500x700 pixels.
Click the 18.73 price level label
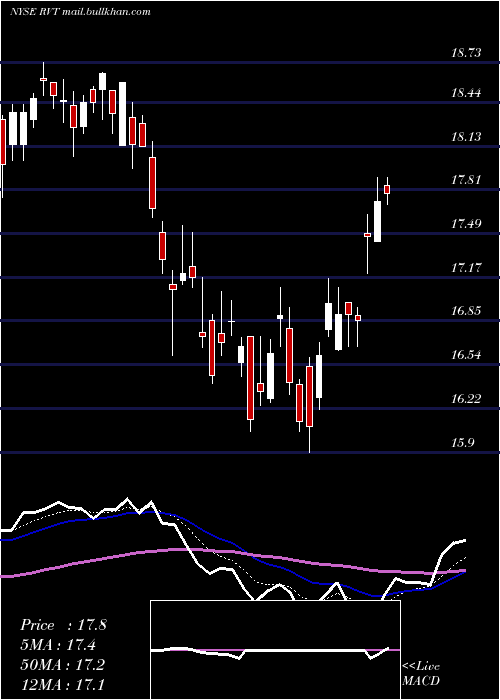(466, 53)
